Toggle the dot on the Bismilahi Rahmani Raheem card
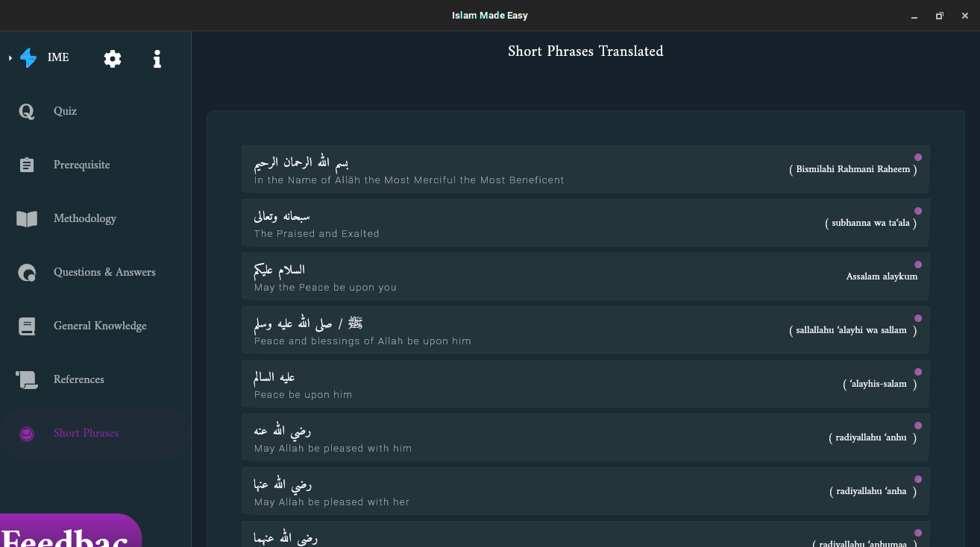Image resolution: width=980 pixels, height=547 pixels. [918, 157]
